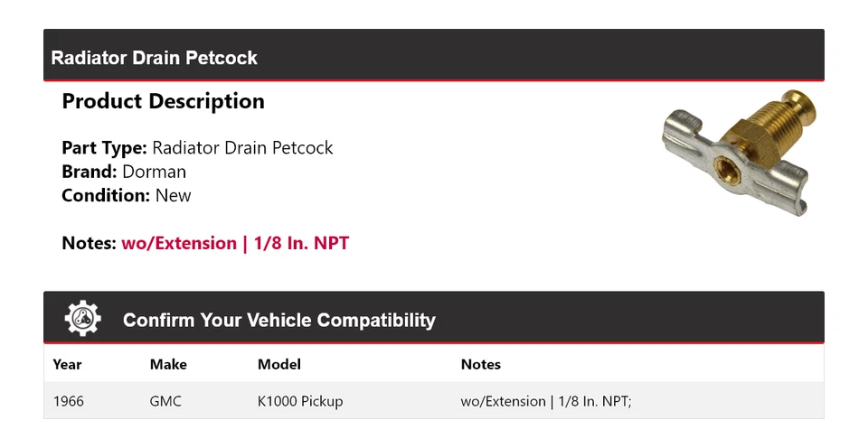This screenshot has width=868, height=448.
Task: Click the Make column header
Action: (x=168, y=365)
